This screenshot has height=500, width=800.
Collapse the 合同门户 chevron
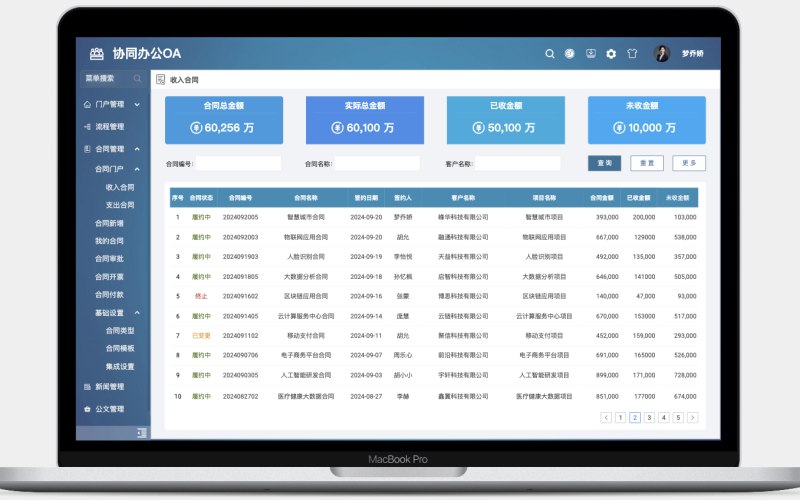pyautogui.click(x=137, y=169)
